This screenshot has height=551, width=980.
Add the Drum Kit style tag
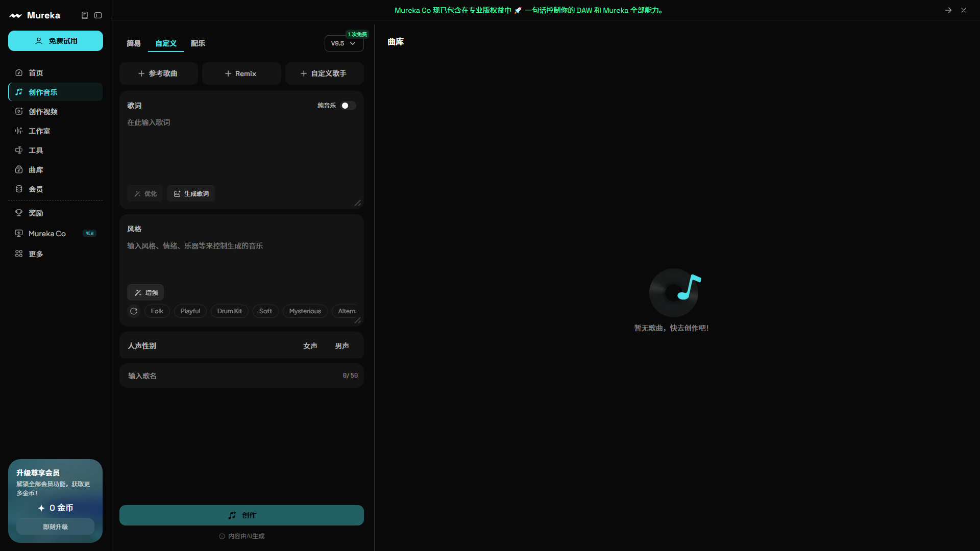point(230,311)
